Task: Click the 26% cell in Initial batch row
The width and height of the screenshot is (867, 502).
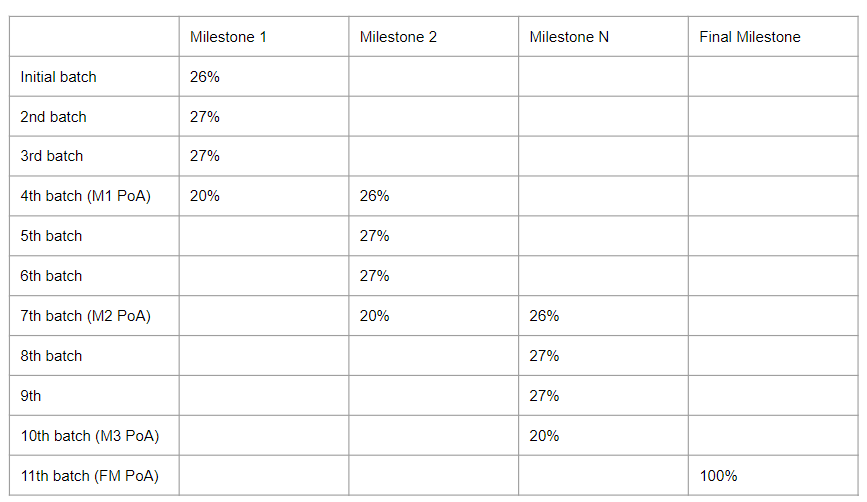Action: [205, 77]
